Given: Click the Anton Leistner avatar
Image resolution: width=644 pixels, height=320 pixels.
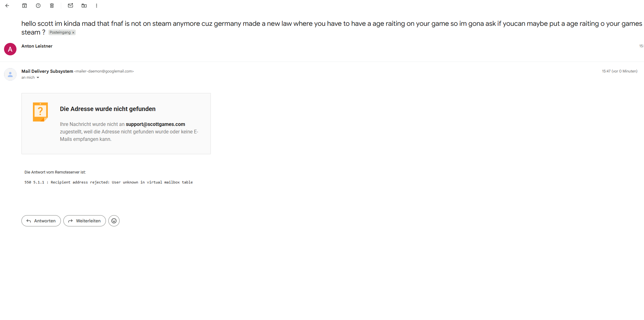Looking at the screenshot, I should click(10, 49).
